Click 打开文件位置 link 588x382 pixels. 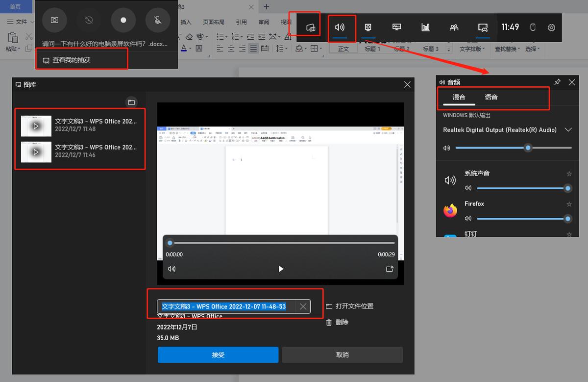[349, 306]
